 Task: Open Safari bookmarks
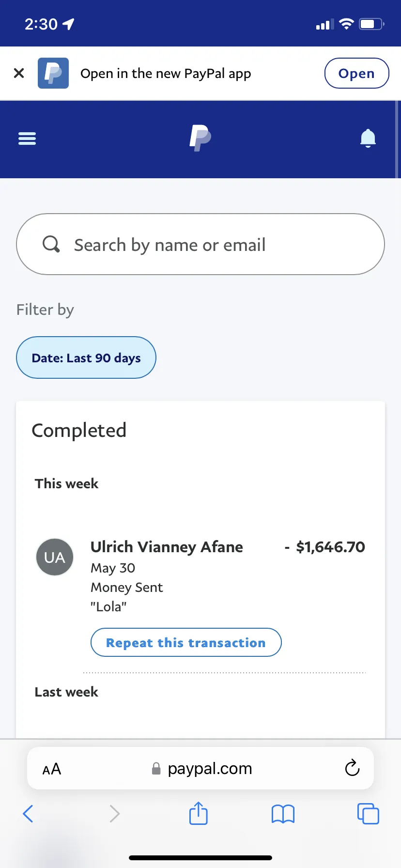(x=283, y=814)
